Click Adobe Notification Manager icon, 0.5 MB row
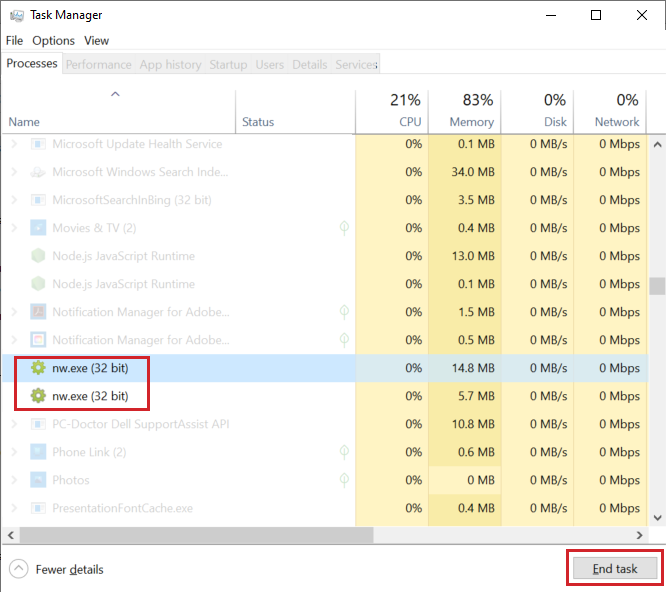This screenshot has height=592, width=666. pos(38,340)
